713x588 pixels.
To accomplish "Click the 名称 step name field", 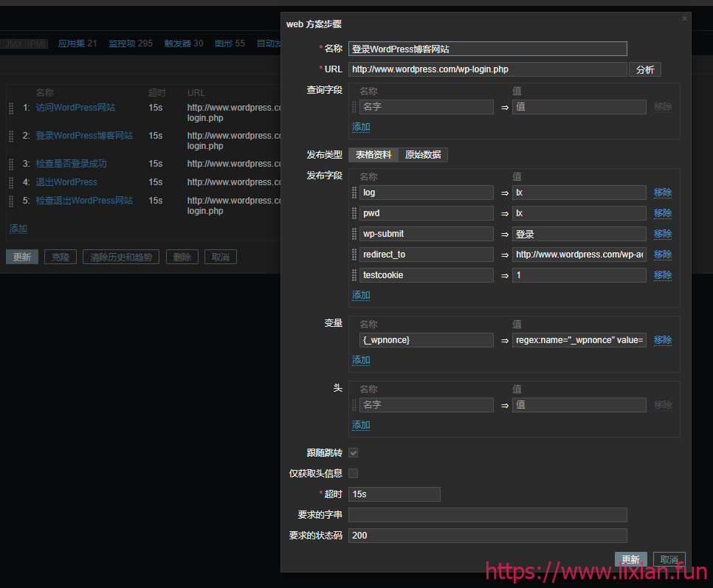I will 487,49.
